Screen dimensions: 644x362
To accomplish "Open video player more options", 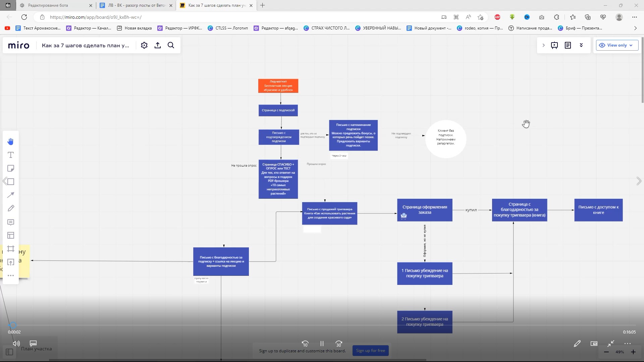I will (x=628, y=344).
